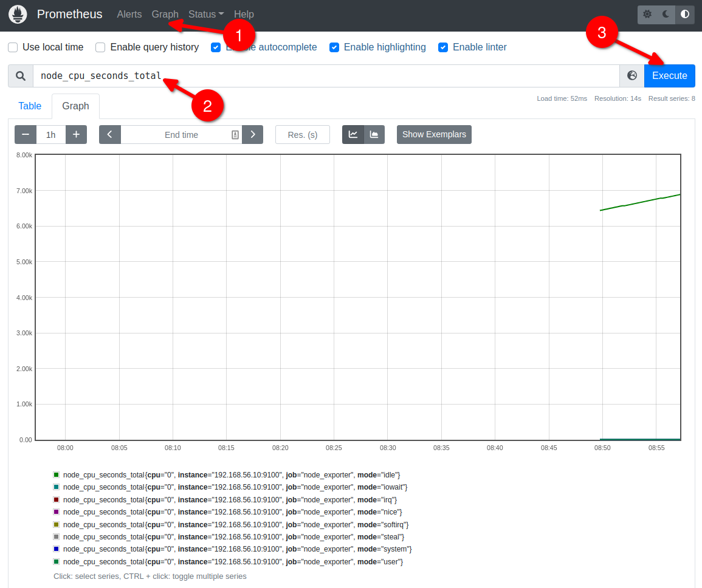Select the line graph display mode
This screenshot has width=702, height=588.
point(353,134)
